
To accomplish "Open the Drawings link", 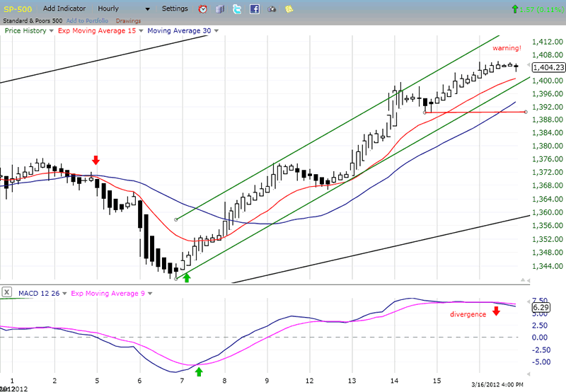I will coord(128,21).
